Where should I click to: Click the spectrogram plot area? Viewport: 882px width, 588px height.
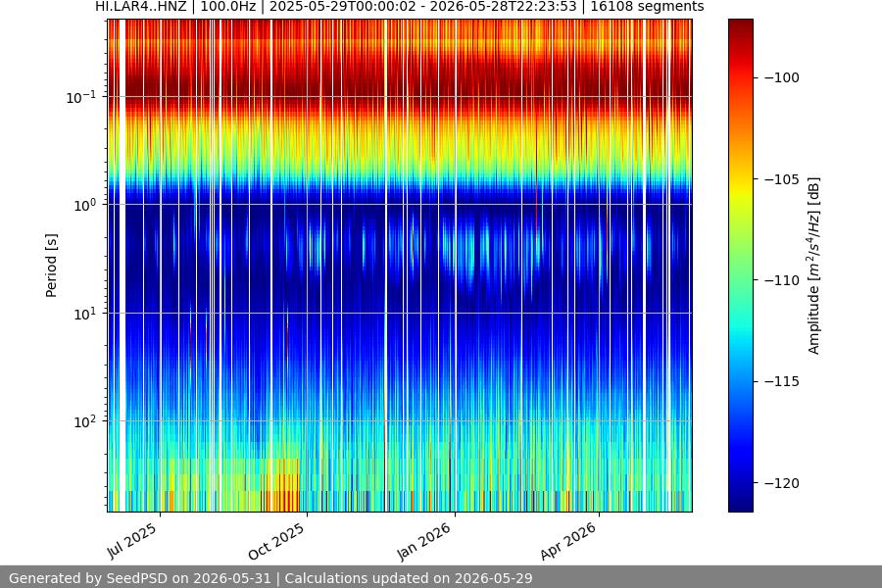click(x=400, y=266)
